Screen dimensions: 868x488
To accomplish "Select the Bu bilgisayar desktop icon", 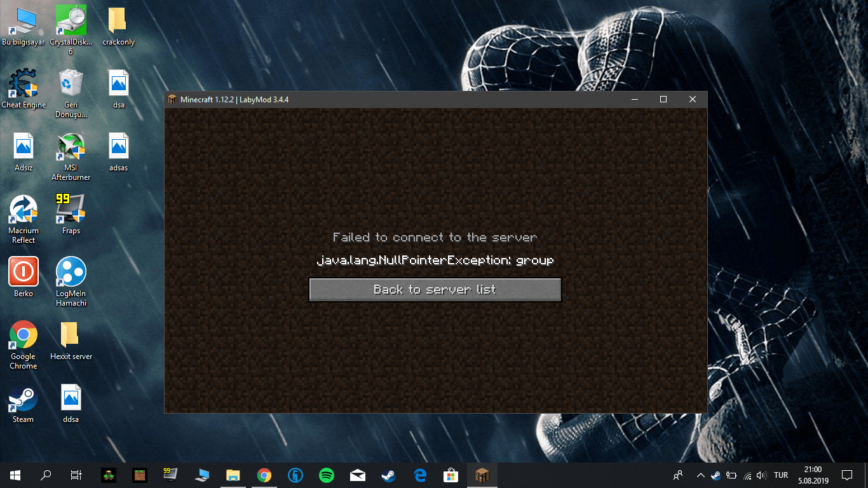I will pyautogui.click(x=24, y=27).
